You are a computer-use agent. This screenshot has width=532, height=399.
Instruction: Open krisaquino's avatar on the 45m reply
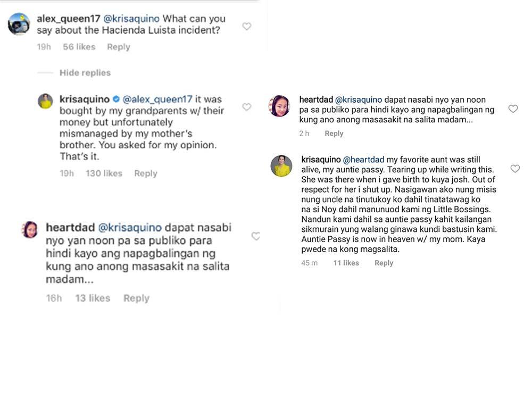point(281,166)
